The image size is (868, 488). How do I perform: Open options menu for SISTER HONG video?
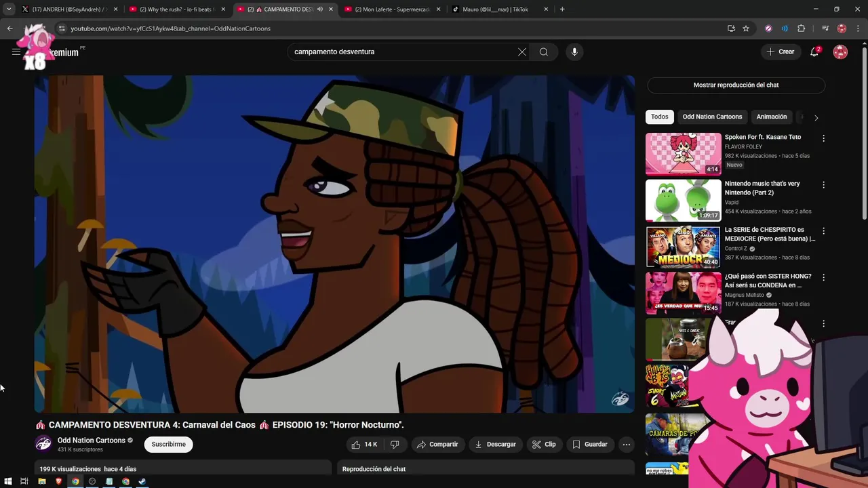824,277
